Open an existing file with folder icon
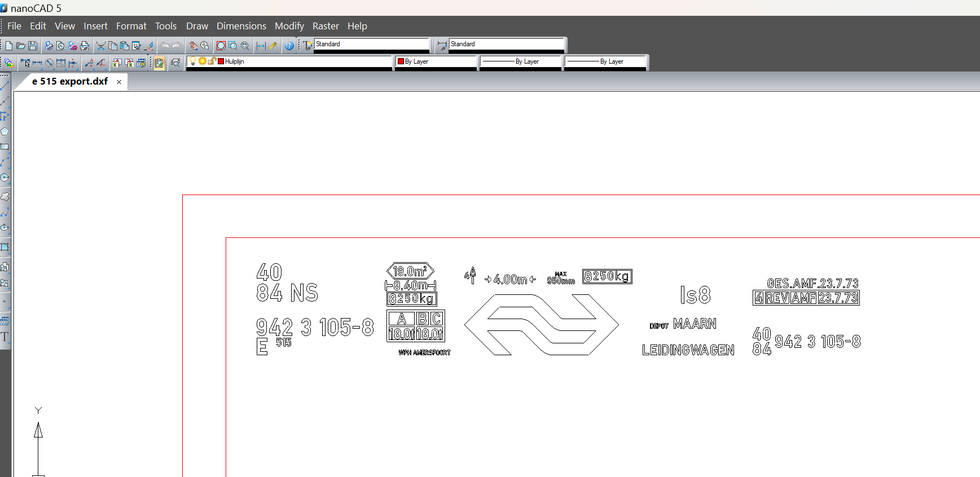This screenshot has width=980, height=477. point(21,46)
